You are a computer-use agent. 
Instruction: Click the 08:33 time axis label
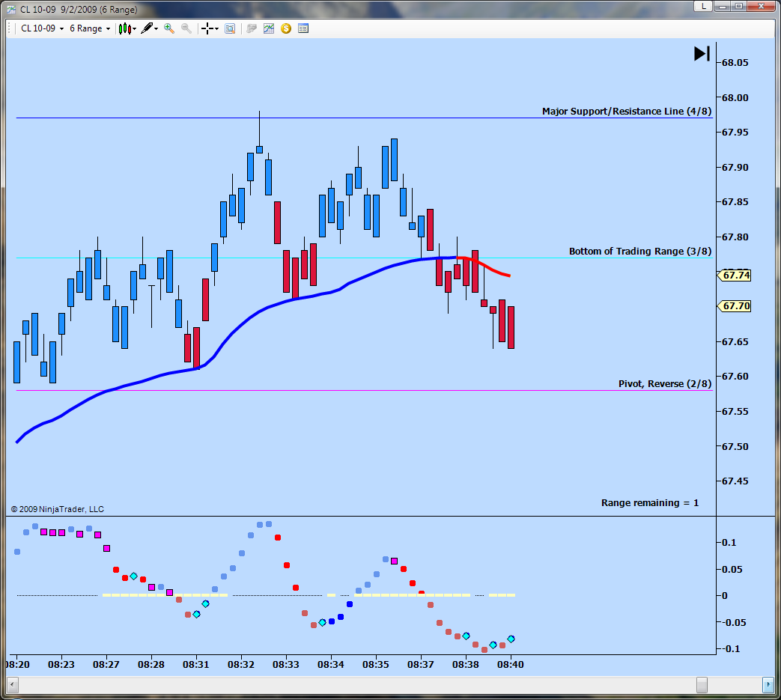[x=286, y=664]
